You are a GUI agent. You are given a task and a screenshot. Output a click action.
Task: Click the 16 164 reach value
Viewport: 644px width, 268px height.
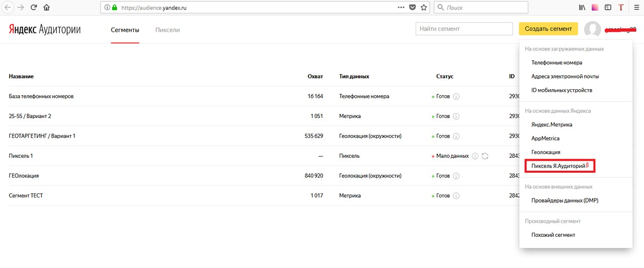[315, 96]
